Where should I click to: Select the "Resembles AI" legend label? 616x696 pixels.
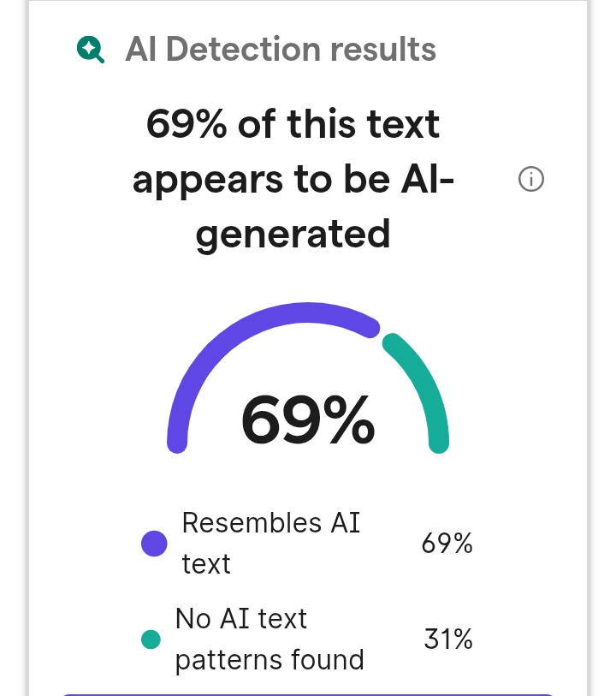(x=271, y=522)
